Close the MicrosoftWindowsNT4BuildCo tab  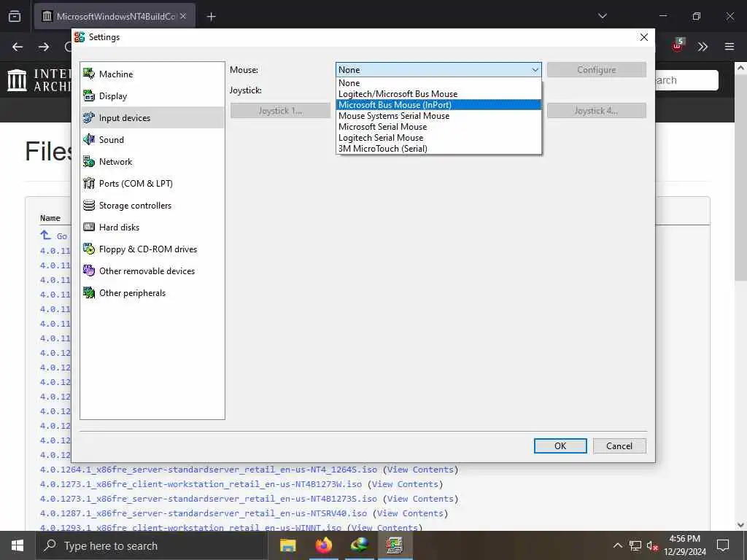click(183, 16)
